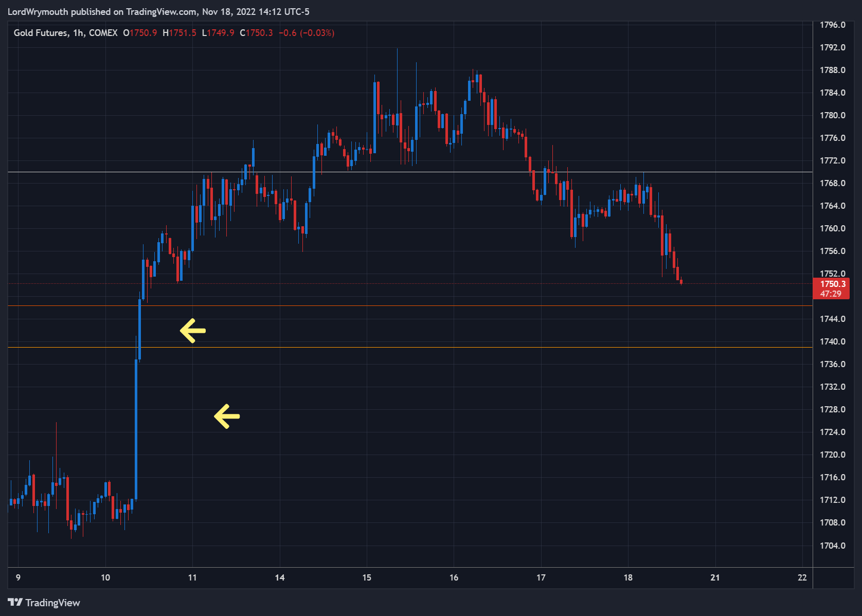Click the 1712.0 price axis label
Image resolution: width=862 pixels, height=616 pixels.
832,500
